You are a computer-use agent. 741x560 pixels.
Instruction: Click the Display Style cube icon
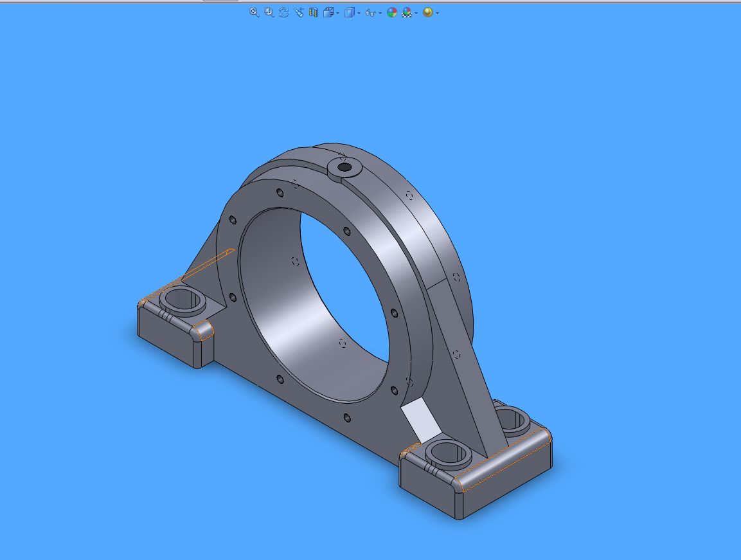point(349,12)
